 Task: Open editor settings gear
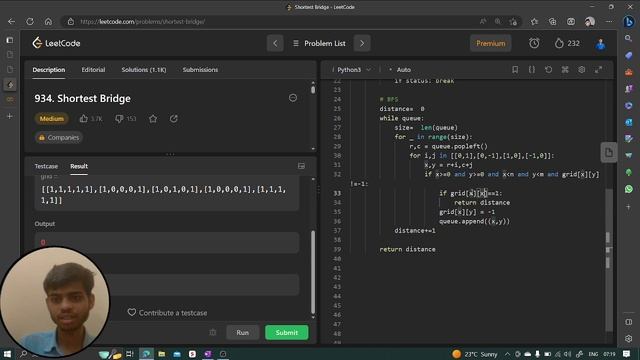pos(582,70)
